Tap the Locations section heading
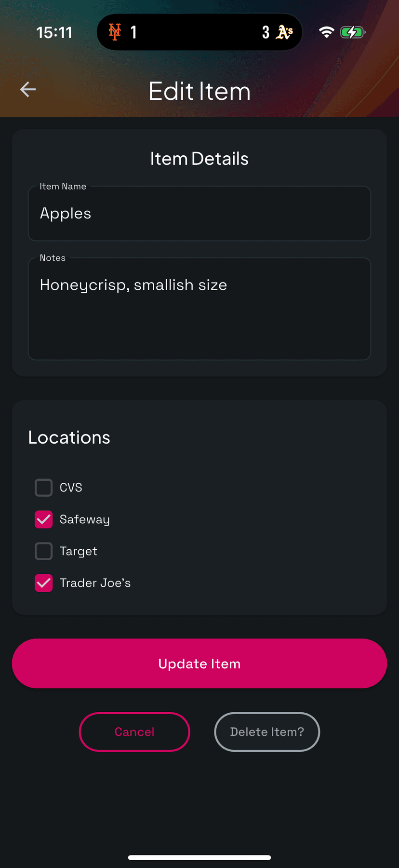Image resolution: width=399 pixels, height=868 pixels. 69,437
